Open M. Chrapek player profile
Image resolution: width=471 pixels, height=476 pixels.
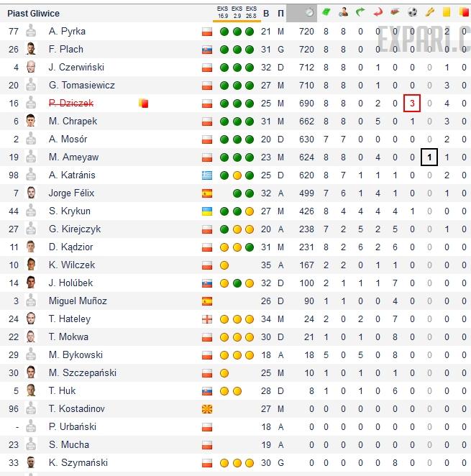click(x=73, y=121)
